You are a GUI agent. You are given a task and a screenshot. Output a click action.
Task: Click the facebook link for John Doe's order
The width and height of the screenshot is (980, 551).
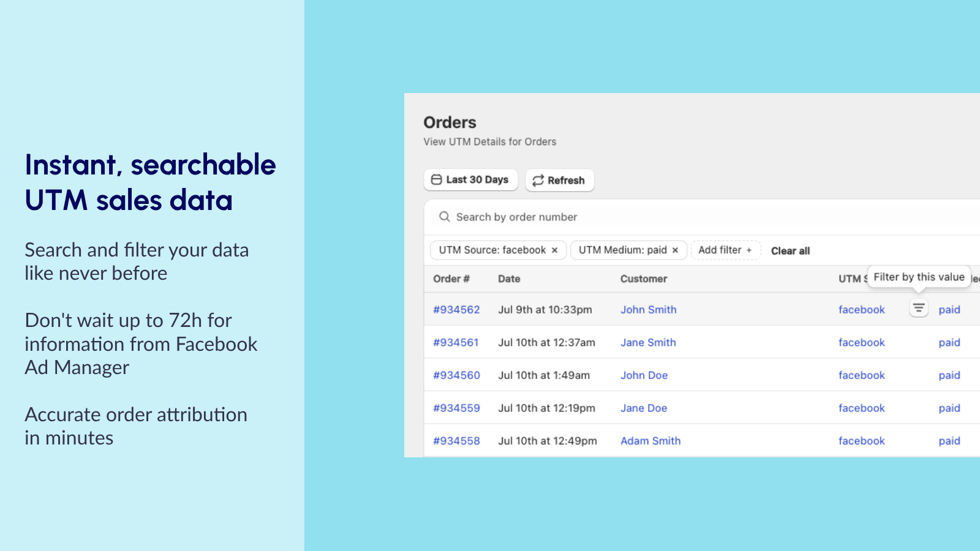click(x=861, y=375)
